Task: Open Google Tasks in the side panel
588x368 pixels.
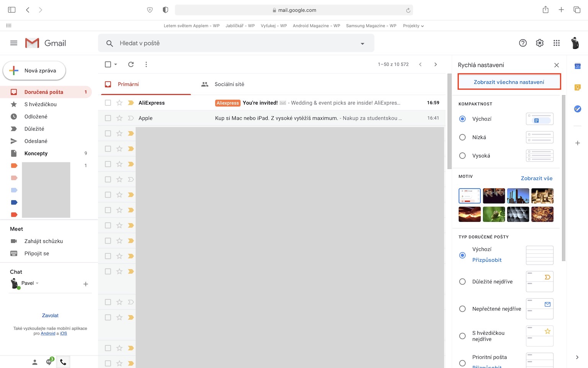Action: pos(578,109)
